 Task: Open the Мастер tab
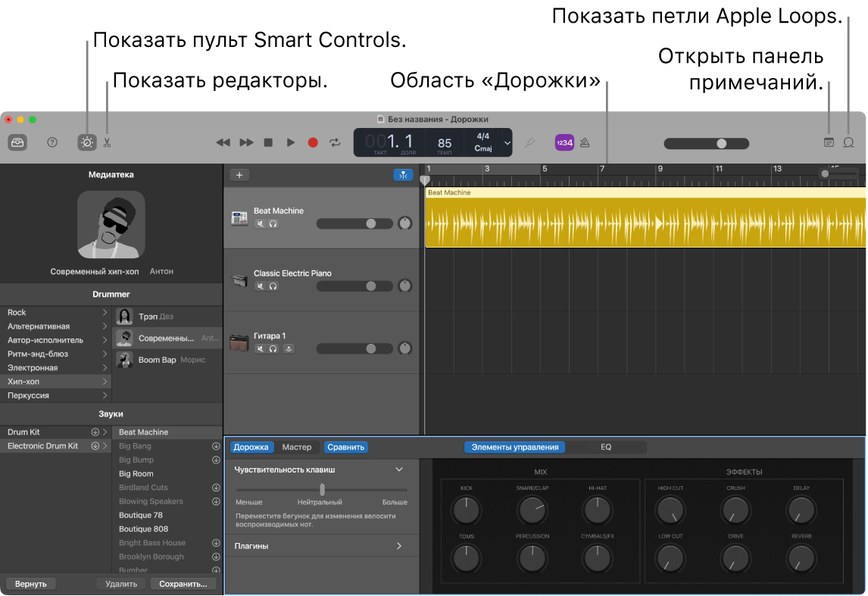click(x=297, y=447)
